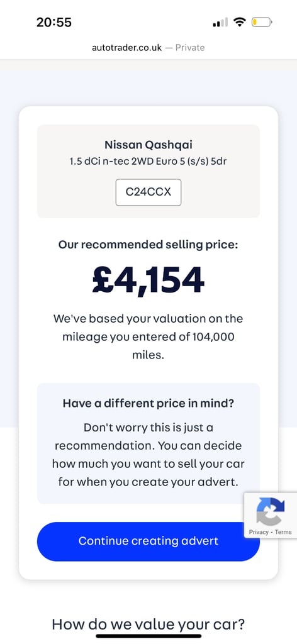Open the reCAPTCHA Privacy link

pyautogui.click(x=259, y=532)
